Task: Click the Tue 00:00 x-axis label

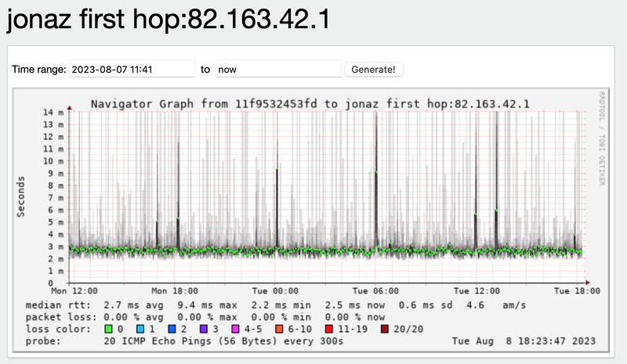Action: click(276, 291)
